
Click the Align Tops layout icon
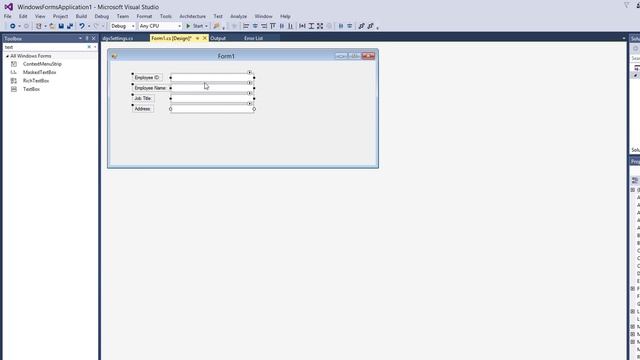click(x=273, y=26)
